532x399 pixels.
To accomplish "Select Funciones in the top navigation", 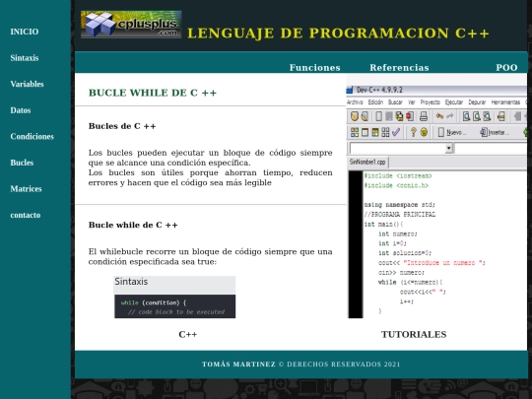I will (314, 68).
